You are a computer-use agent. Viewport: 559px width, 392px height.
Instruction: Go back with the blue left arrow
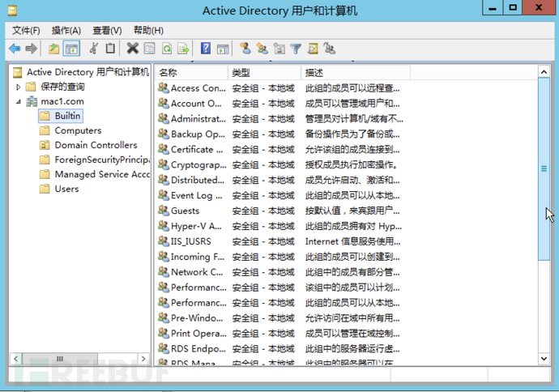(15, 49)
